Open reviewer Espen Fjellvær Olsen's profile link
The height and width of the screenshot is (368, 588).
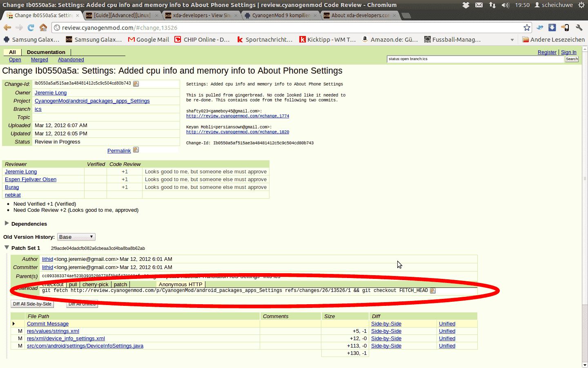tap(31, 180)
